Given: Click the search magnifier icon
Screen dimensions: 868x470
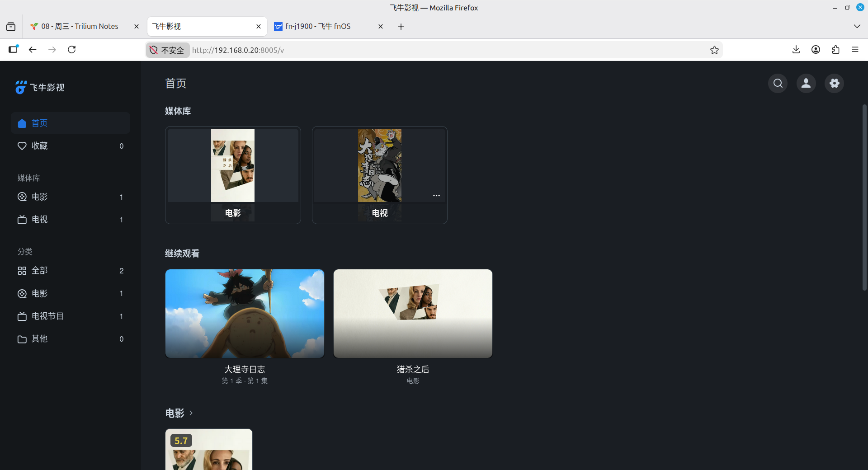Looking at the screenshot, I should pyautogui.click(x=778, y=83).
